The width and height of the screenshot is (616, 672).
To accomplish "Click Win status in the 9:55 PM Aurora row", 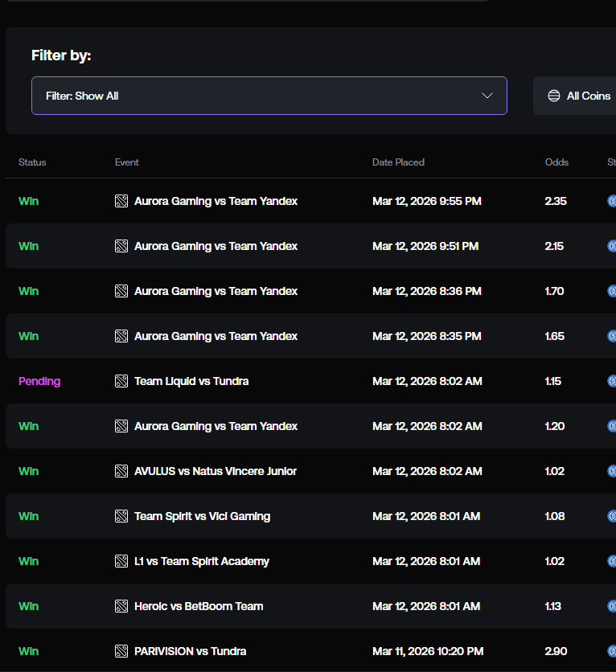I will [29, 201].
